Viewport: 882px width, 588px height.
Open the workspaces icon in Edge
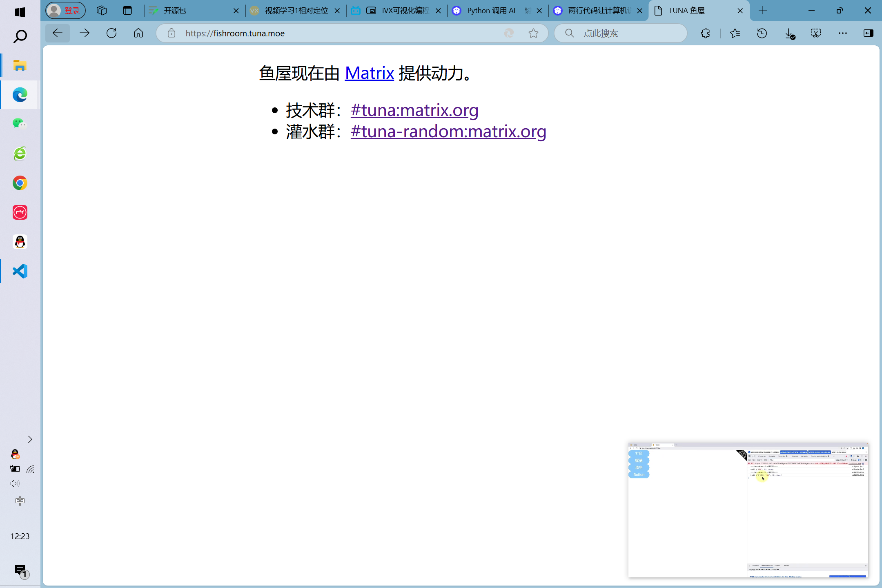pos(102,11)
